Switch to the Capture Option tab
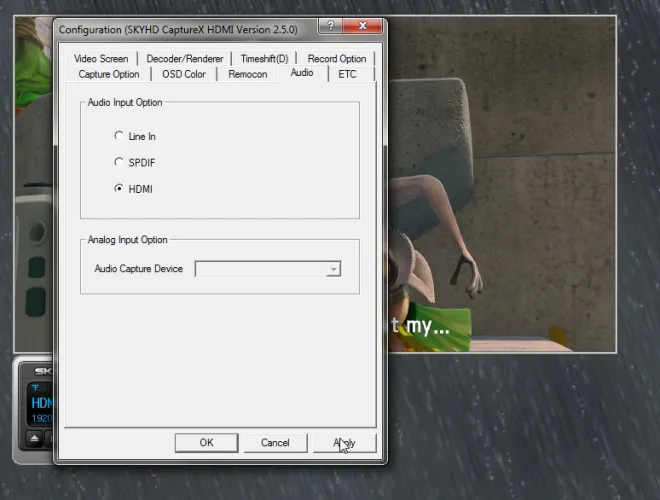The image size is (660, 500). pos(109,74)
